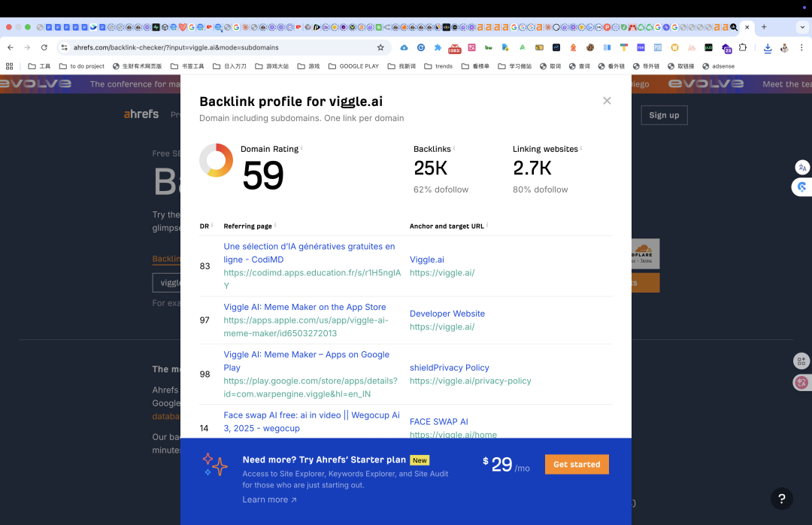
Task: Click the ahrefs logo in the header
Action: [141, 114]
